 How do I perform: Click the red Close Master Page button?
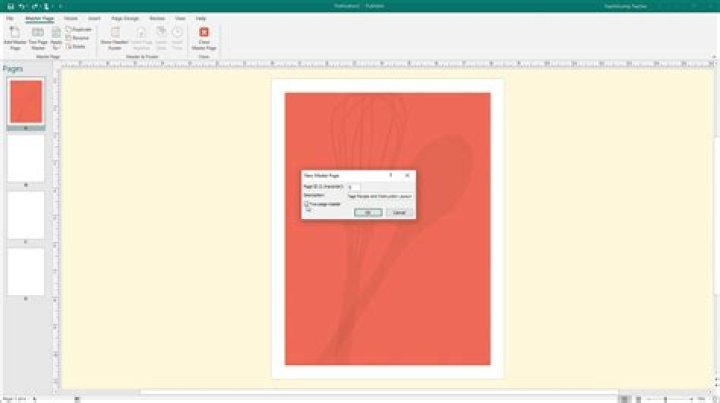pyautogui.click(x=204, y=38)
